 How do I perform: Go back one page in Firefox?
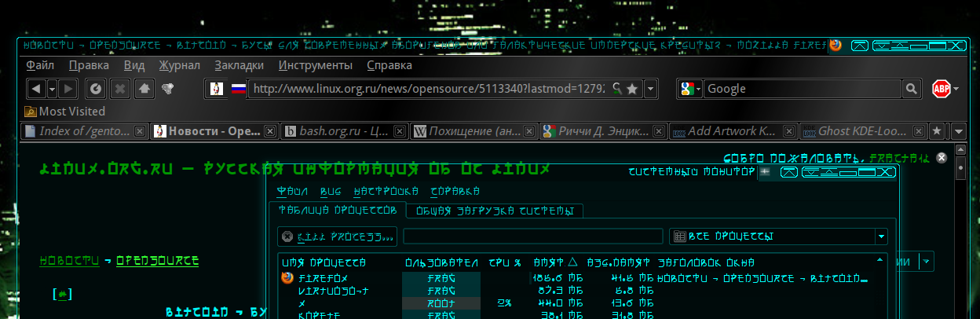[36, 89]
